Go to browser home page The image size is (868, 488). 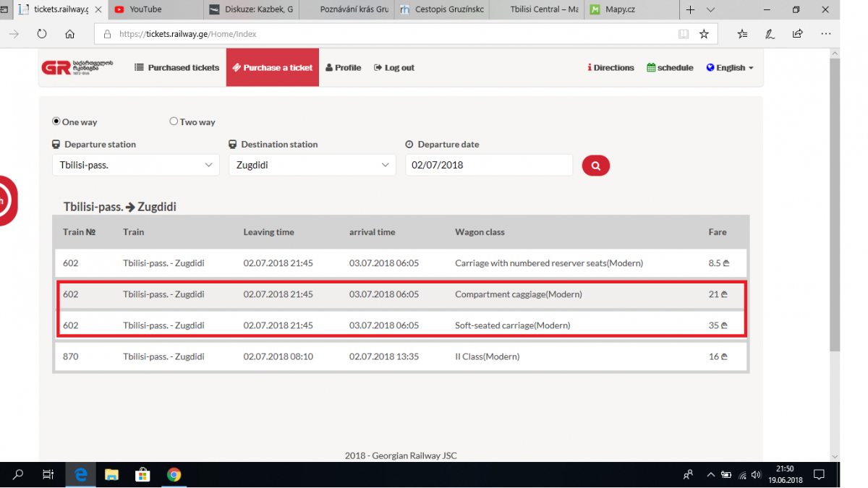(69, 34)
